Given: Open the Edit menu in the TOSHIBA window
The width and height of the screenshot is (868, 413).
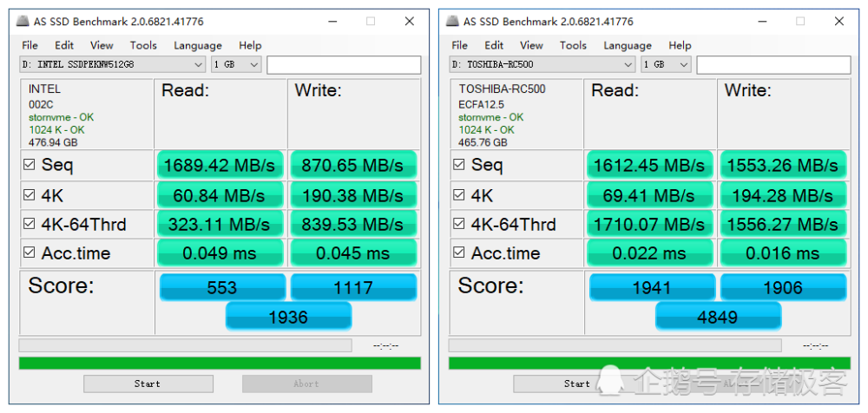Looking at the screenshot, I should (494, 45).
